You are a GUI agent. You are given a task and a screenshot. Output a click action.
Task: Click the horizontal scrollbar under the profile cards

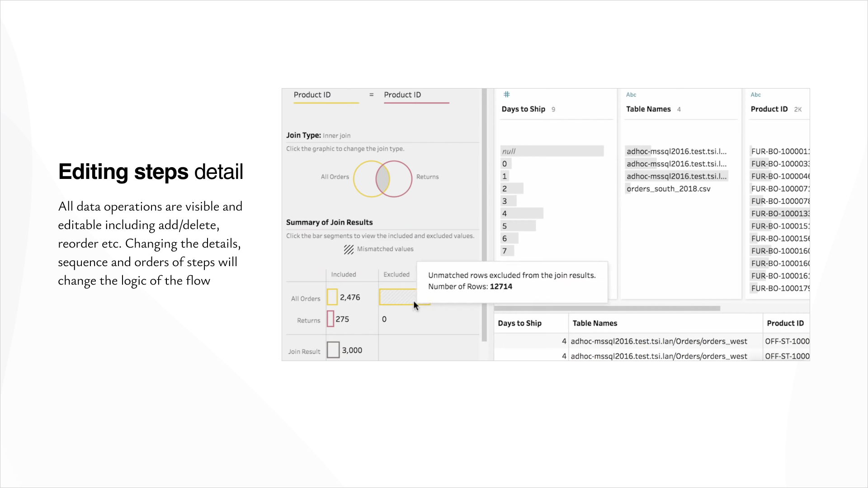(x=607, y=309)
